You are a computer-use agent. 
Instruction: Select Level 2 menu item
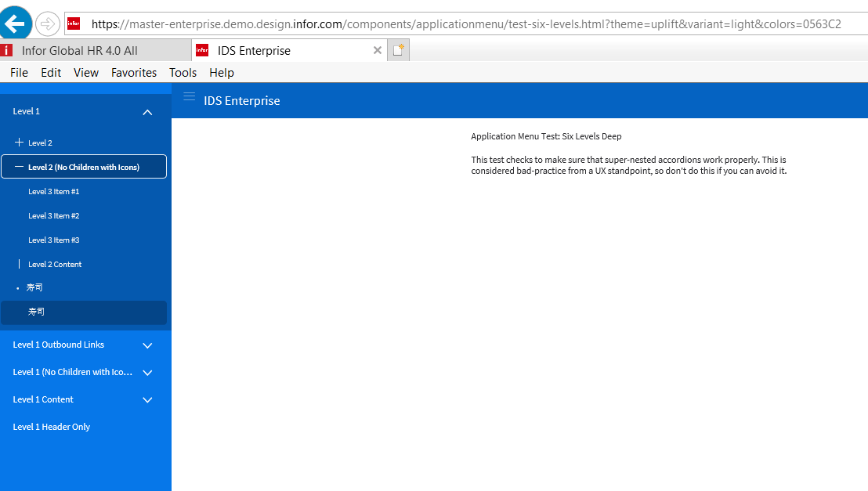(x=84, y=143)
